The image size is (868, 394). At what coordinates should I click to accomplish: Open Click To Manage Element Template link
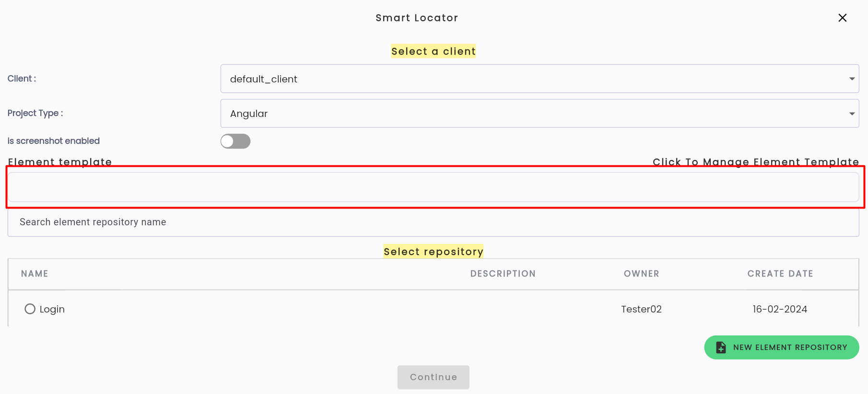coord(756,162)
